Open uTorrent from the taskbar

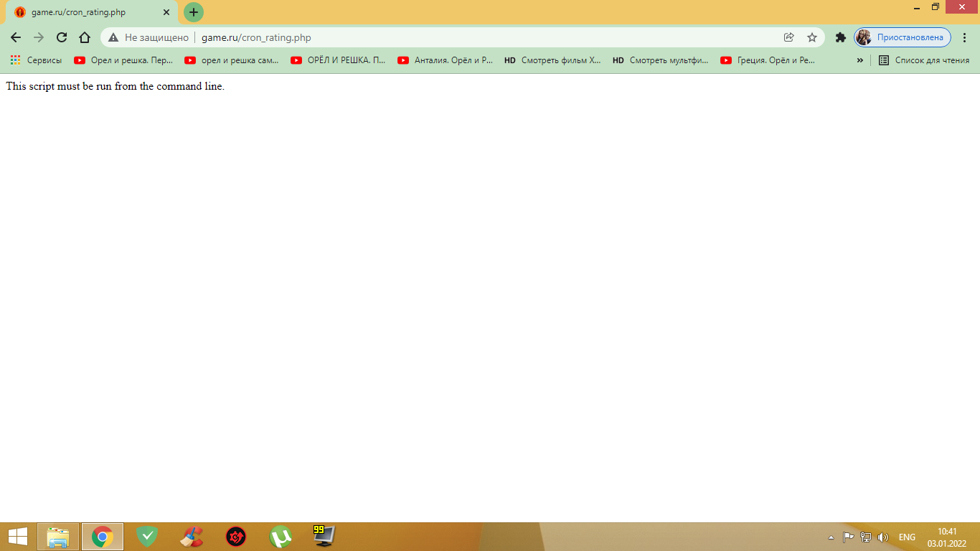coord(281,537)
